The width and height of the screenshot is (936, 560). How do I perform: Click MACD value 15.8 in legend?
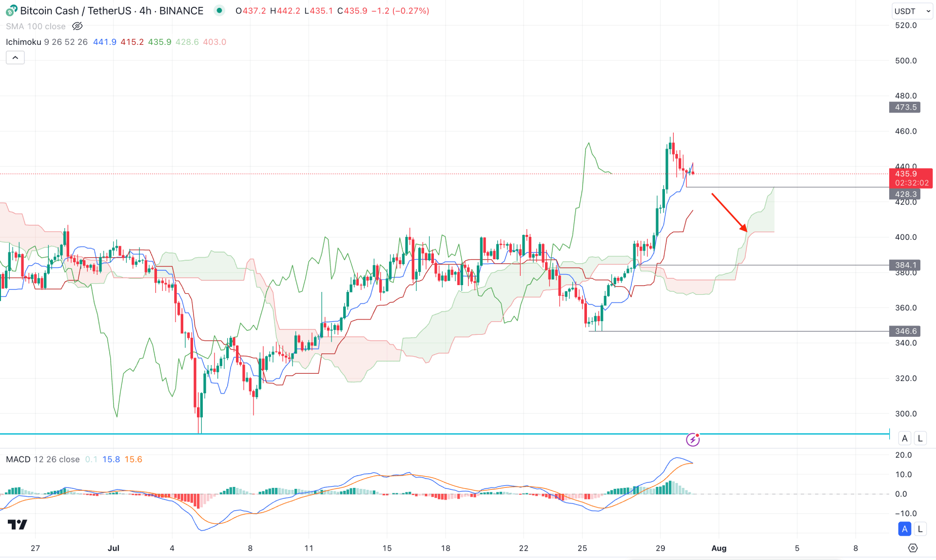click(x=111, y=459)
